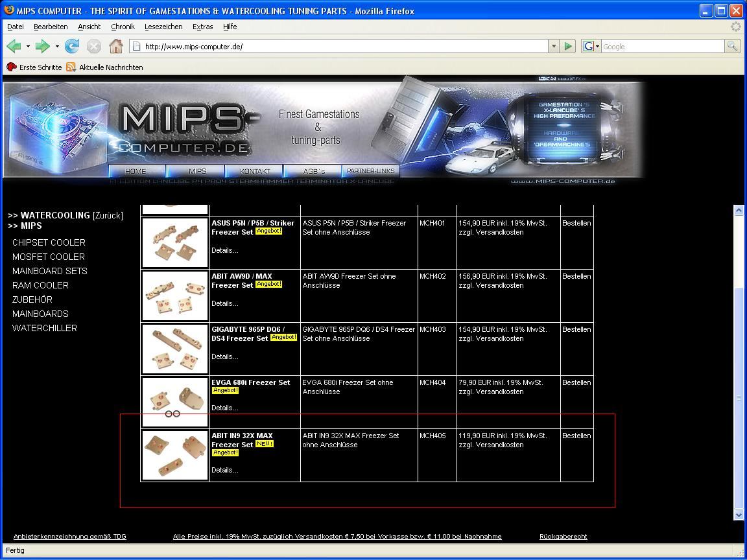Open the Chronik menu
Image resolution: width=747 pixels, height=560 pixels.
(123, 27)
